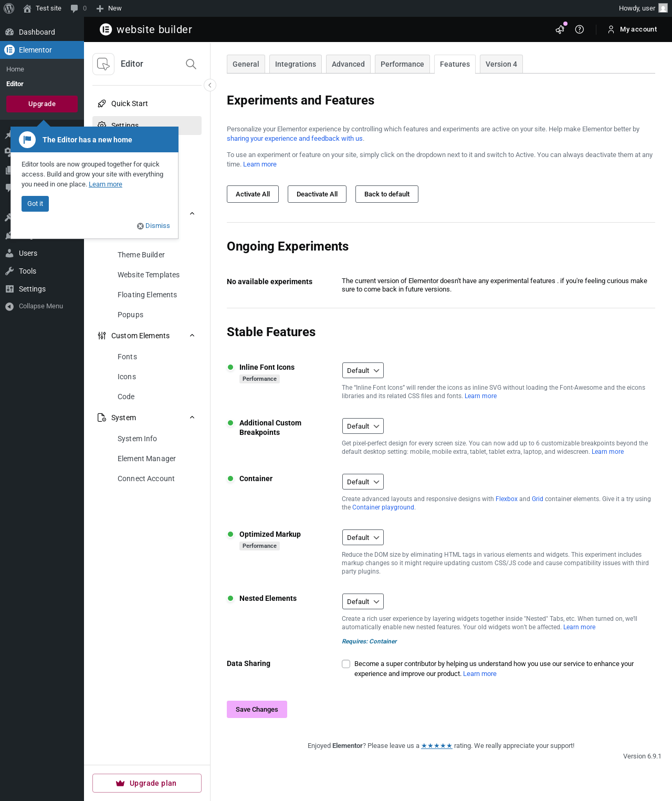Open Fonts under Custom Elements
Image resolution: width=672 pixels, height=801 pixels.
(127, 357)
